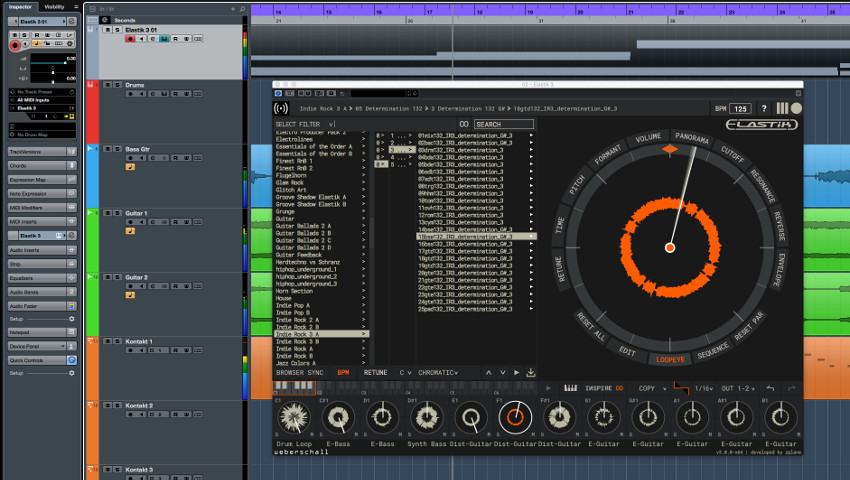The width and height of the screenshot is (850, 480).
Task: Click the orange step-shape mode icon
Action: 681,387
